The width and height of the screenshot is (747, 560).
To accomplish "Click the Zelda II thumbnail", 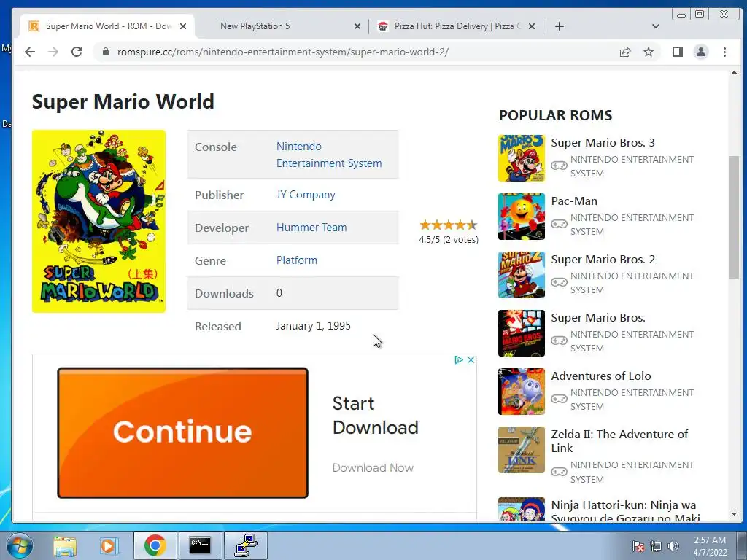I will 521,450.
